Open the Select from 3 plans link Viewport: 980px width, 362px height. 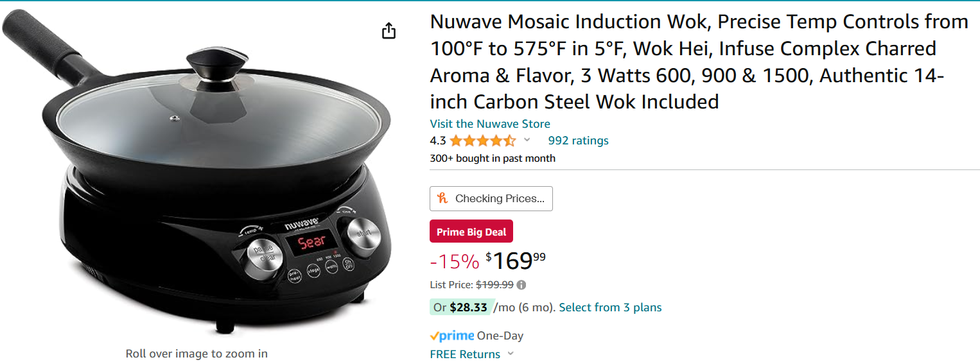pyautogui.click(x=610, y=307)
